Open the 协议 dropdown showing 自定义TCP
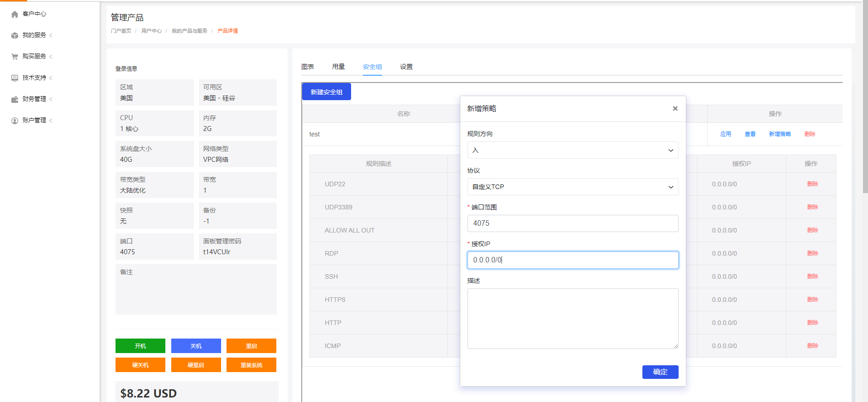 pyautogui.click(x=573, y=187)
